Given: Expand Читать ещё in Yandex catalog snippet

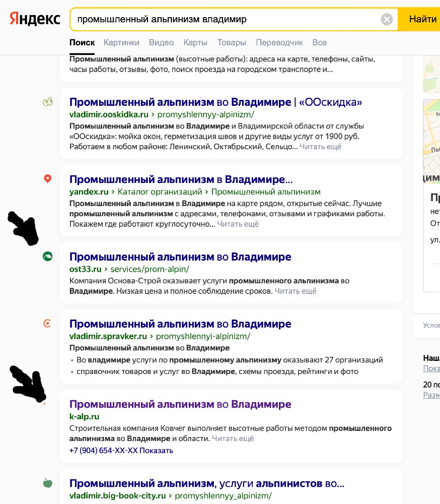Looking at the screenshot, I should click(238, 224).
